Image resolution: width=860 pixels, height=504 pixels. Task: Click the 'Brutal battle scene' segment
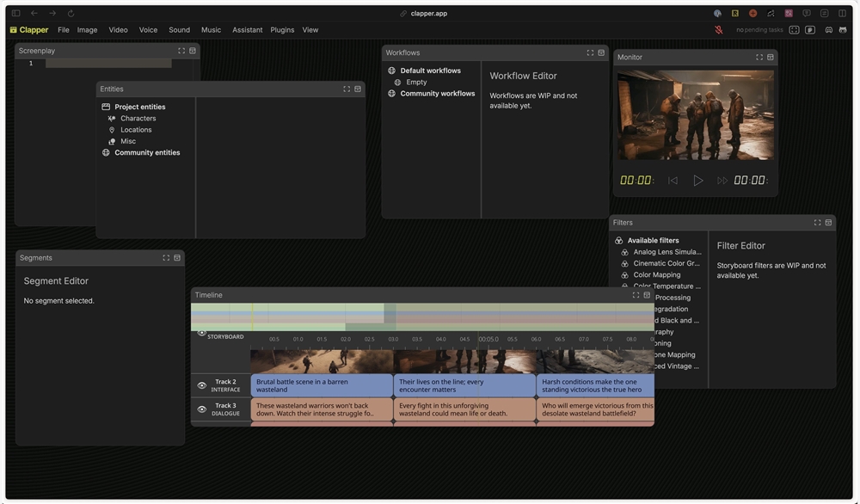(321, 385)
